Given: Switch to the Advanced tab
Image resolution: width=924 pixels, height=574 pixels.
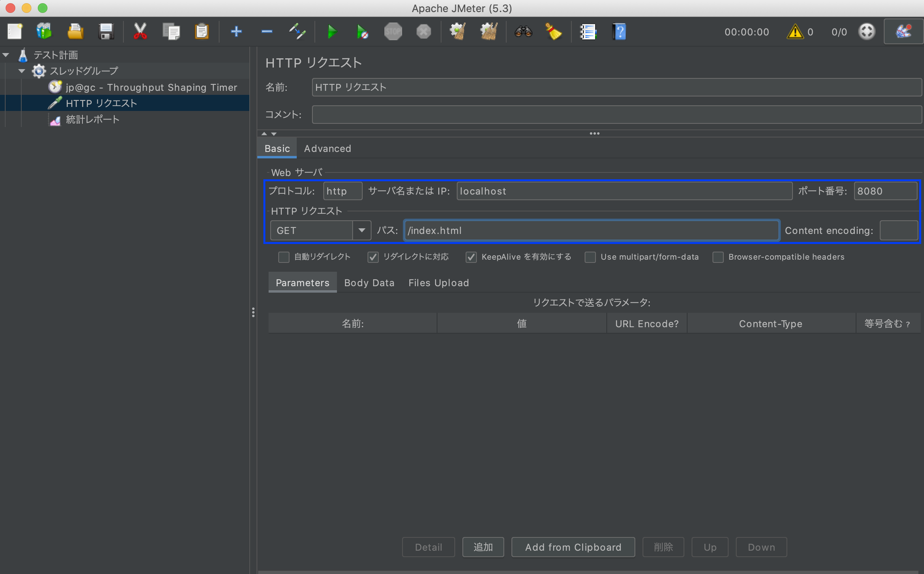Looking at the screenshot, I should (x=327, y=149).
